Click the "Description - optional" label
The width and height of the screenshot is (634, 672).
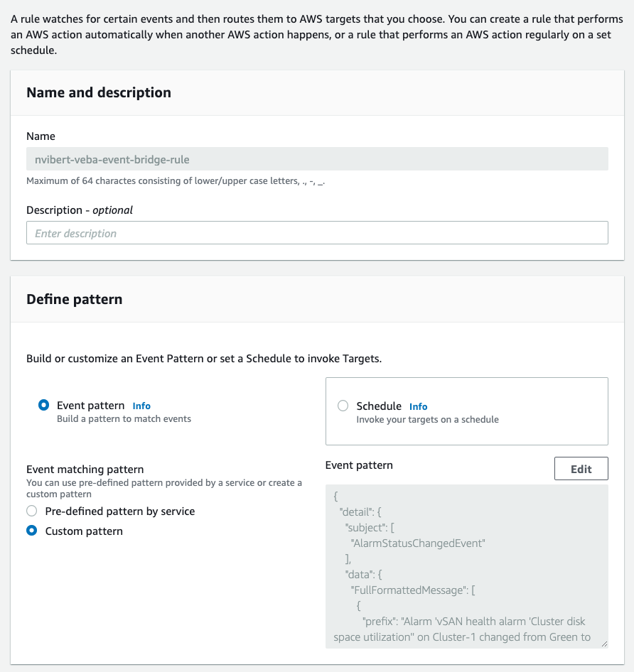click(x=80, y=210)
